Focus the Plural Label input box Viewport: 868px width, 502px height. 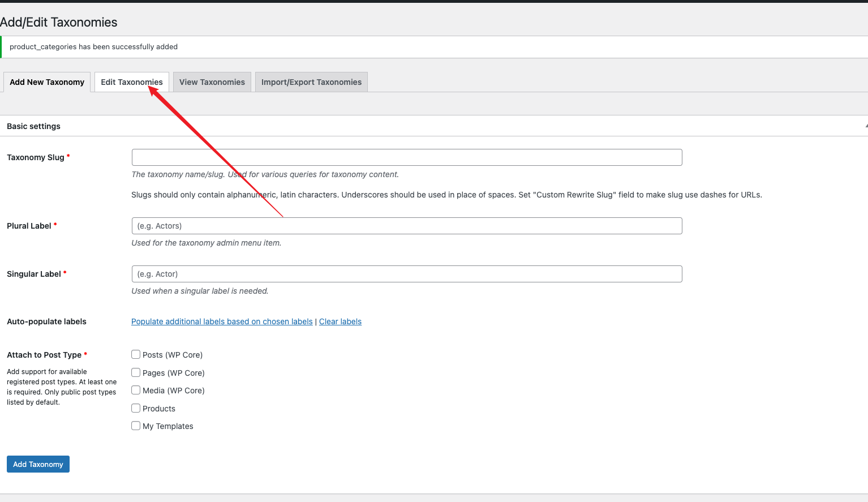[406, 226]
